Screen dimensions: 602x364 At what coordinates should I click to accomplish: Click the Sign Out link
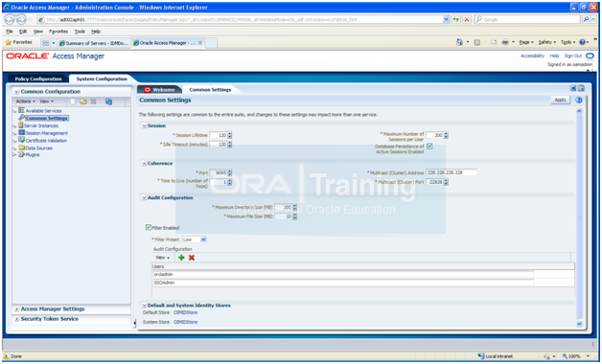point(573,56)
